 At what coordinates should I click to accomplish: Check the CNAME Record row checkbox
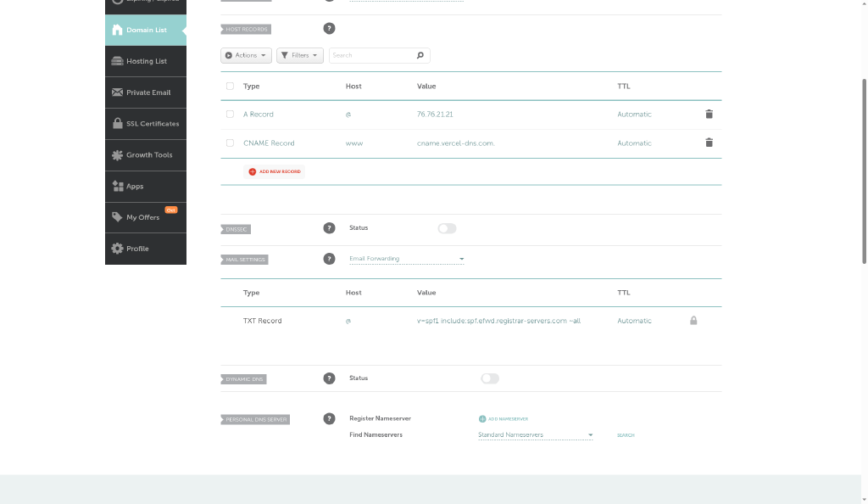coord(230,143)
